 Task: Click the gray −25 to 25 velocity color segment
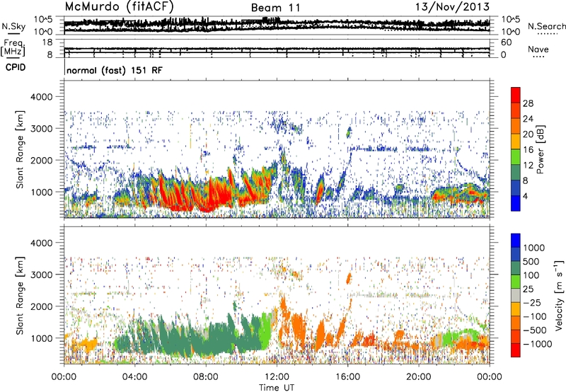[x=516, y=296]
